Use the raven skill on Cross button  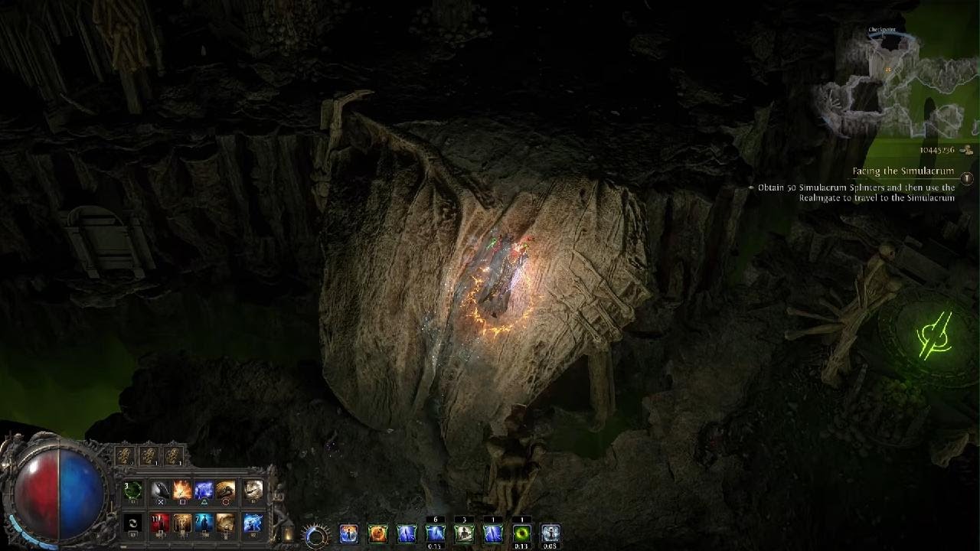pyautogui.click(x=161, y=490)
